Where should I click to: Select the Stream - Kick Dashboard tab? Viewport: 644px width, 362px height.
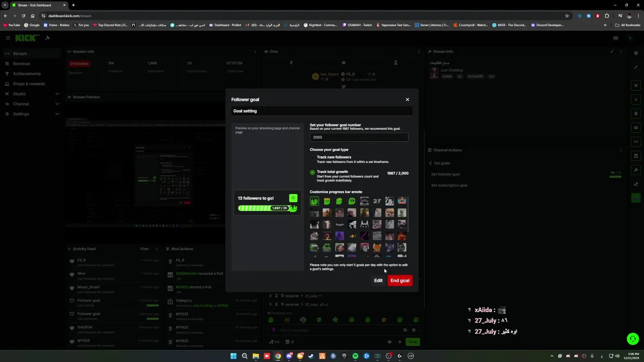pyautogui.click(x=38, y=5)
